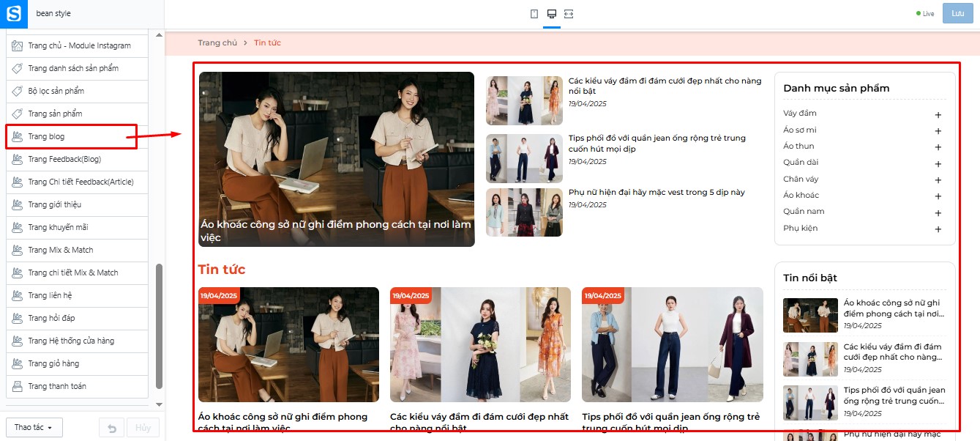Expand Váy đầm category plus
The height and width of the screenshot is (441, 980).
(938, 115)
